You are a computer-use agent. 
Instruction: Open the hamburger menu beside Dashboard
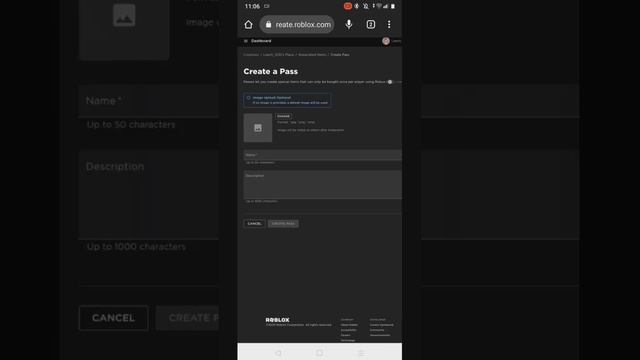(246, 41)
